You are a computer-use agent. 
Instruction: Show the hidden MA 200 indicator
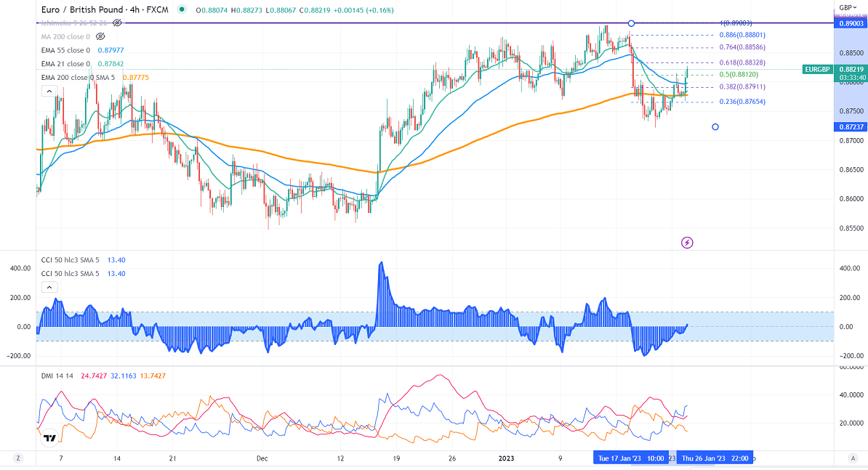click(99, 36)
